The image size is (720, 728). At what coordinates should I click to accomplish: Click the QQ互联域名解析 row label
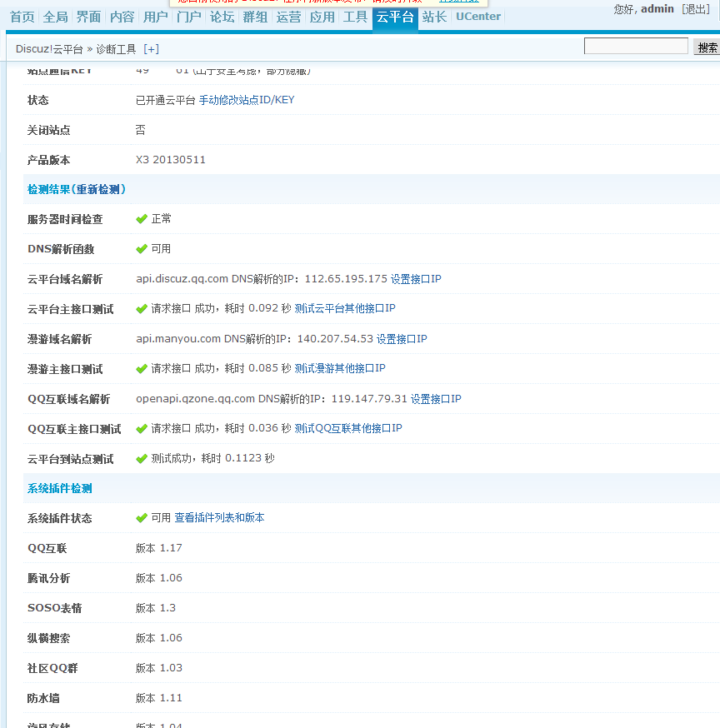point(68,399)
